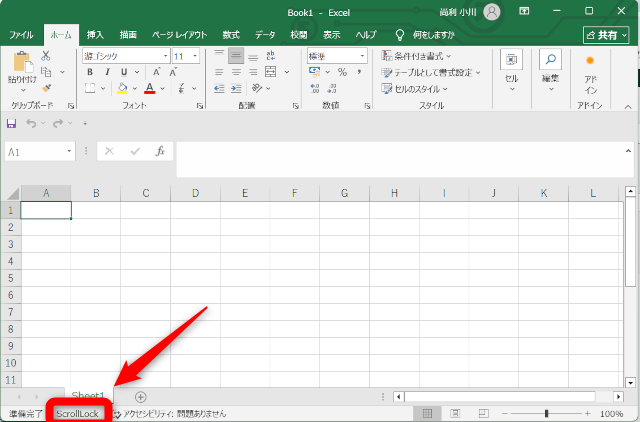Viewport: 640px width, 422px height.
Task: Switch to Page Layout view icon
Action: [455, 413]
